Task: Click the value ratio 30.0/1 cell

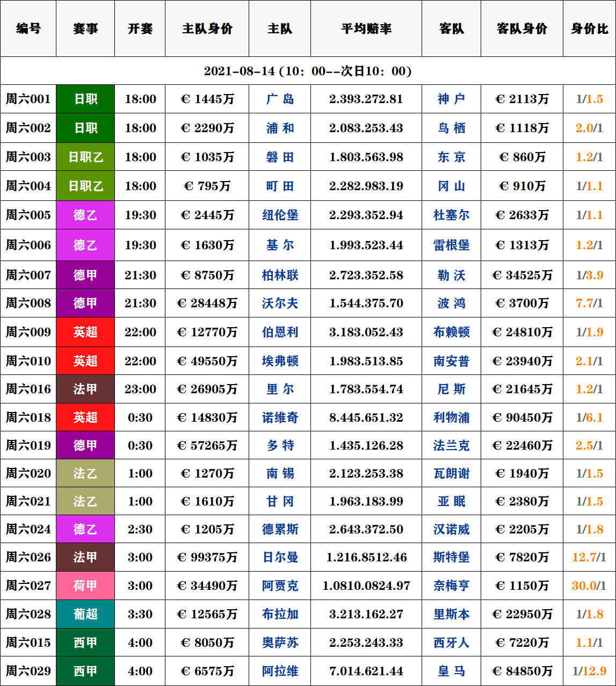Action: (x=589, y=586)
